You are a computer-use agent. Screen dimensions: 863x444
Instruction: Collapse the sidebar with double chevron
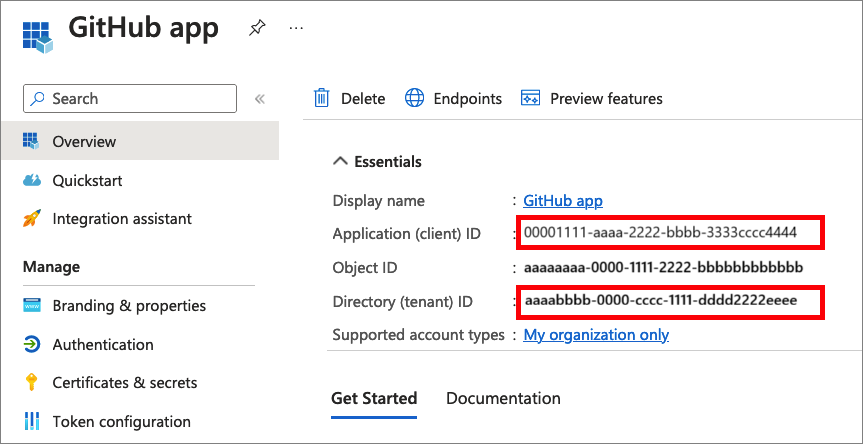(259, 99)
